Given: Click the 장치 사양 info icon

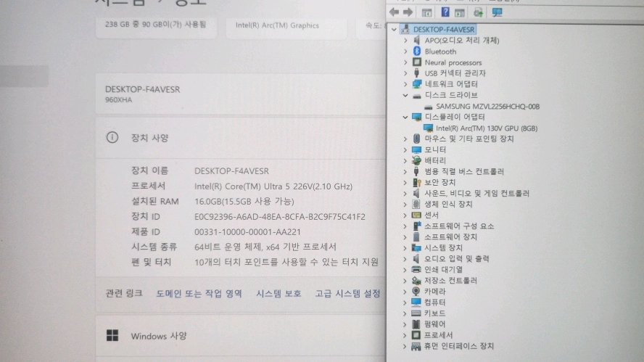Looking at the screenshot, I should 112,137.
